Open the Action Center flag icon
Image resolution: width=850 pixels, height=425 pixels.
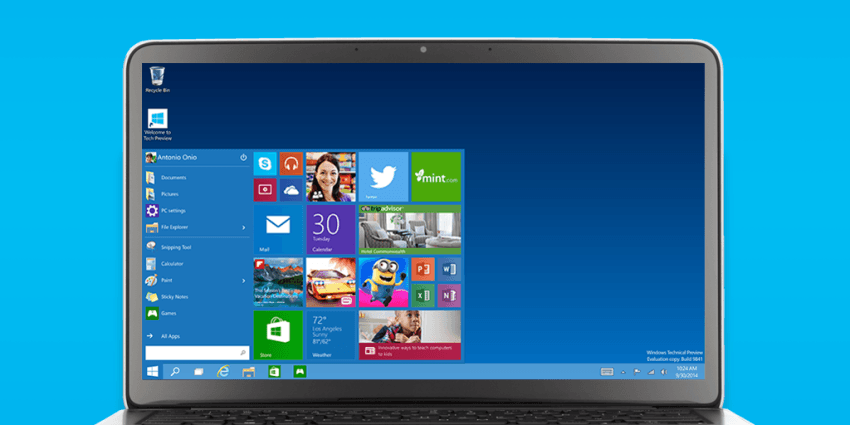[637, 372]
